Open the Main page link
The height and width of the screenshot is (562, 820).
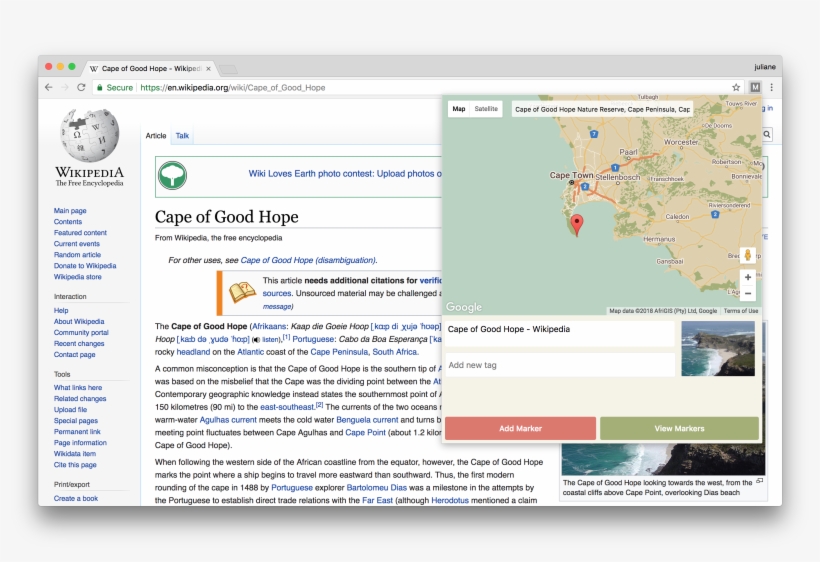click(70, 211)
